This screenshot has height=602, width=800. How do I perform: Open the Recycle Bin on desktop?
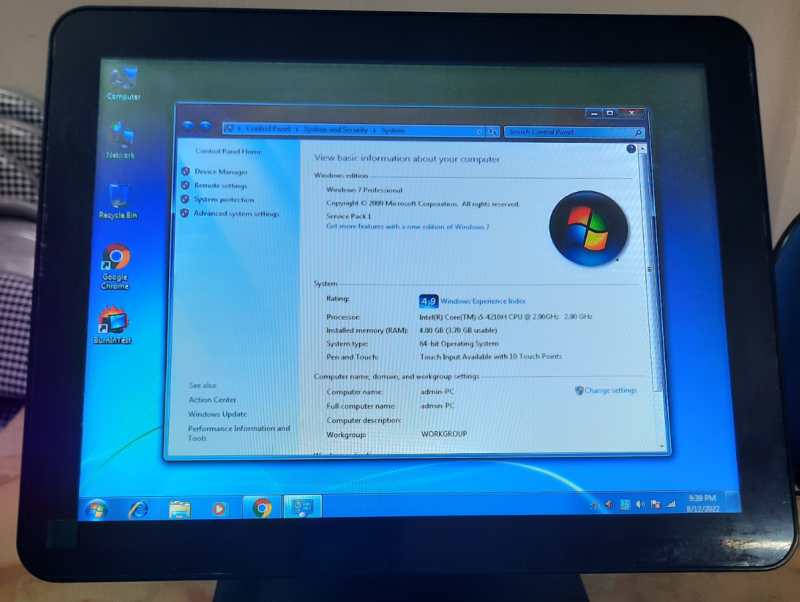coord(118,201)
